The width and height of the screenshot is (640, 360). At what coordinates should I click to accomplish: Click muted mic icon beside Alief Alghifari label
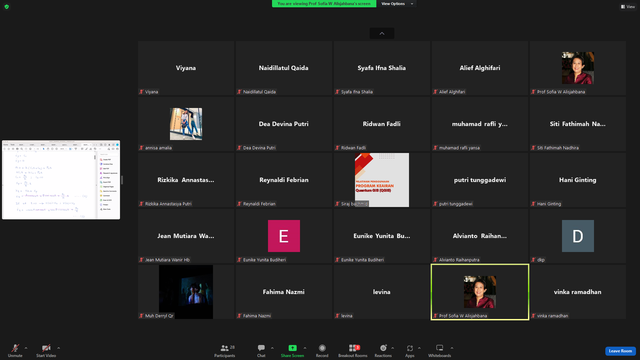coord(435,92)
